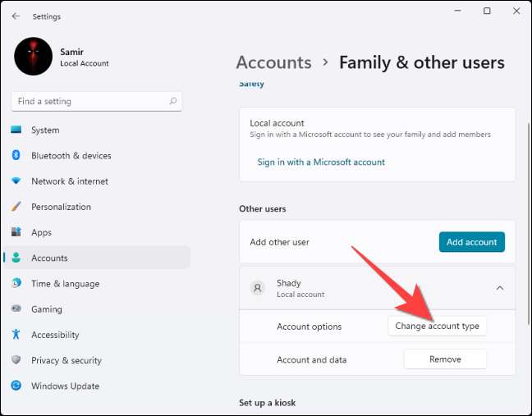Click the Windows Update icon

tap(16, 386)
